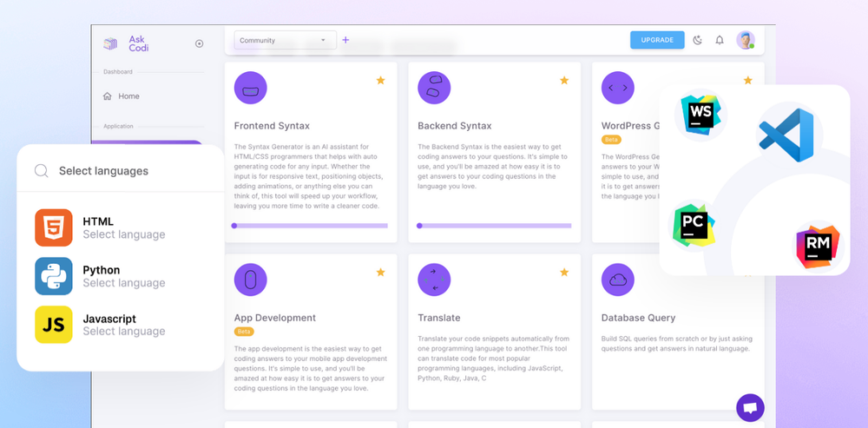Click the RubyMine RM icon
868x428 pixels.
[819, 247]
